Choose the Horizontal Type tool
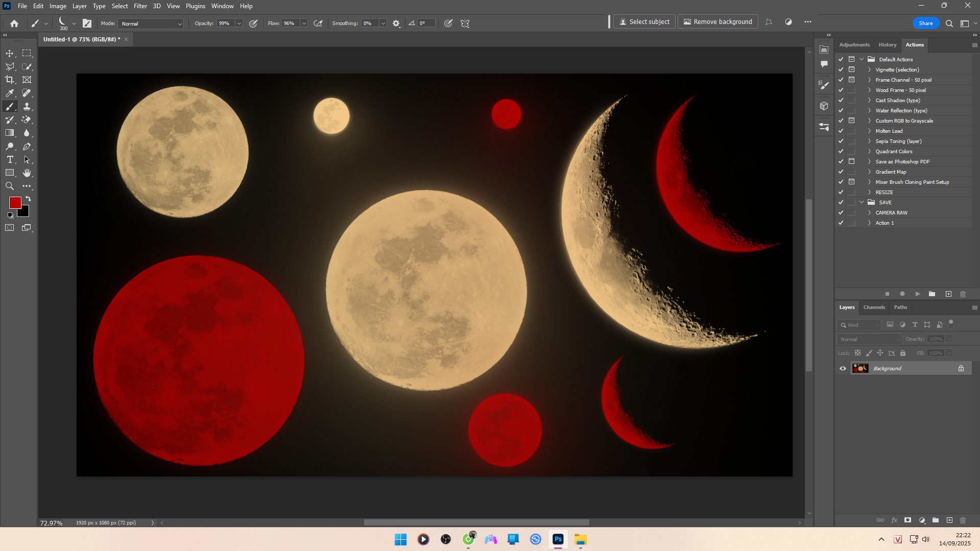The height and width of the screenshot is (551, 980). (x=10, y=159)
